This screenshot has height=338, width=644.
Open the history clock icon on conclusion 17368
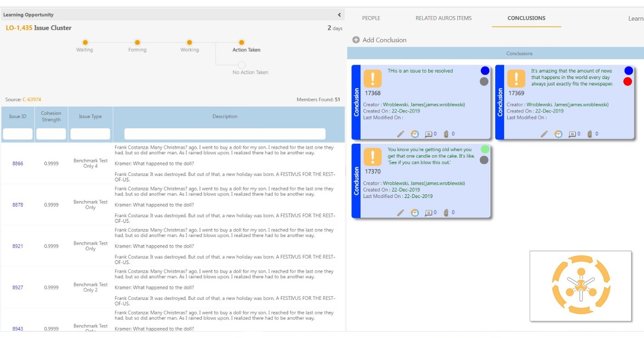click(x=415, y=134)
